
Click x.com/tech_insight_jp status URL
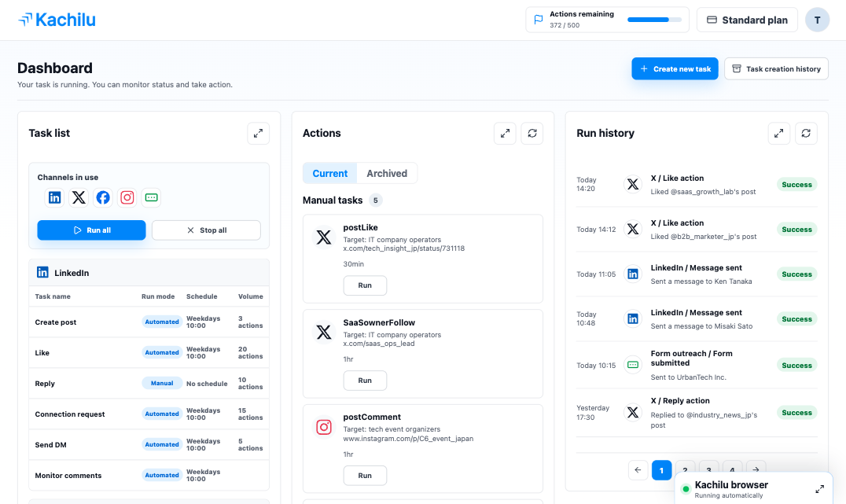tap(403, 248)
